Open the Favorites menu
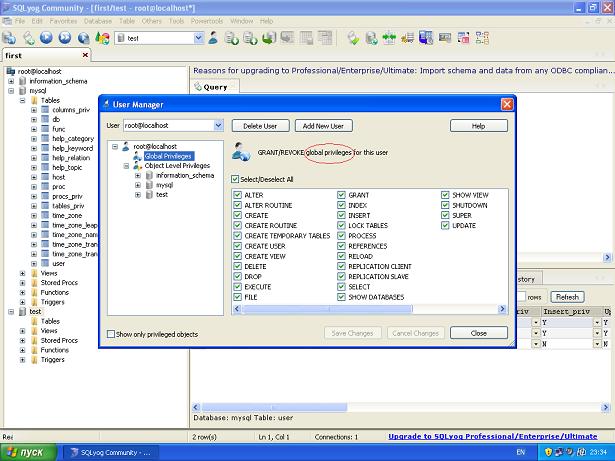Image resolution: width=615 pixels, height=461 pixels. [x=63, y=21]
